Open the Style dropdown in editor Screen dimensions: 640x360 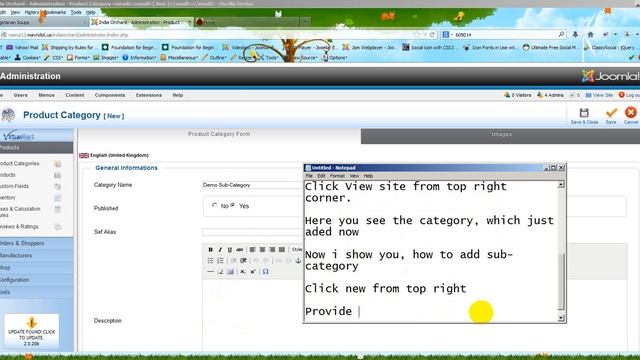[297, 249]
